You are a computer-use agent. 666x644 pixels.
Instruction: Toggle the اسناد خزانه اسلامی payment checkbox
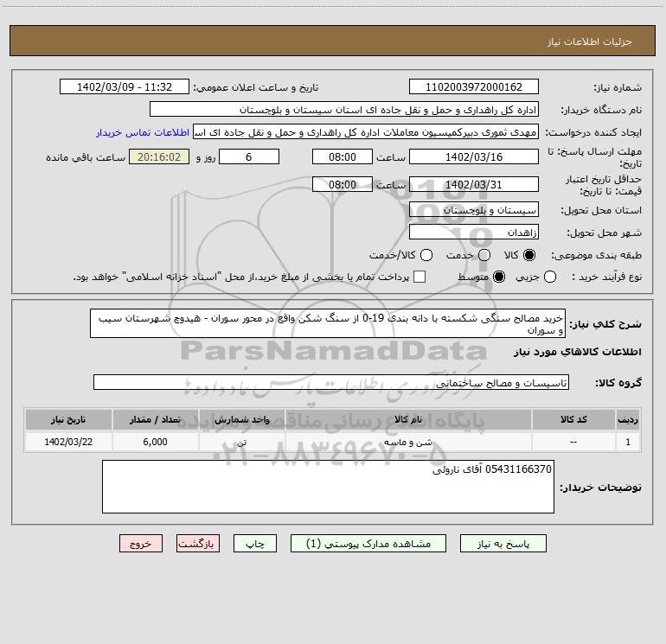coord(419,277)
